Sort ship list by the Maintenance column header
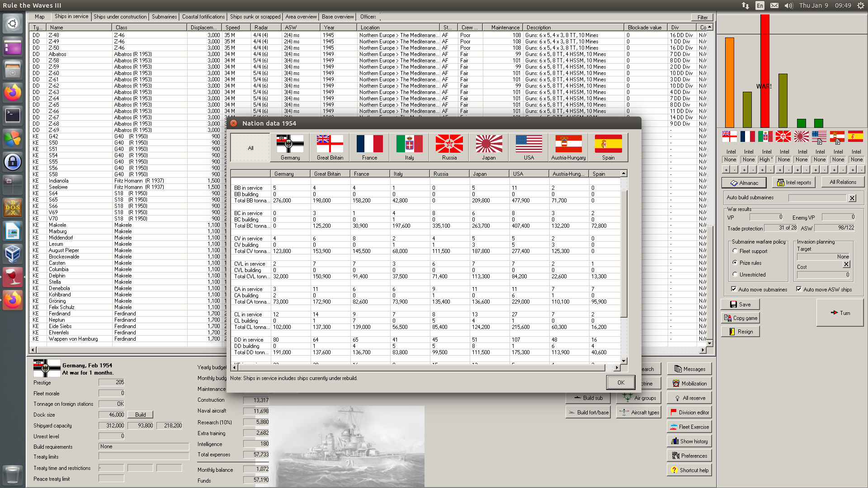The width and height of the screenshot is (868, 488). pyautogui.click(x=503, y=28)
